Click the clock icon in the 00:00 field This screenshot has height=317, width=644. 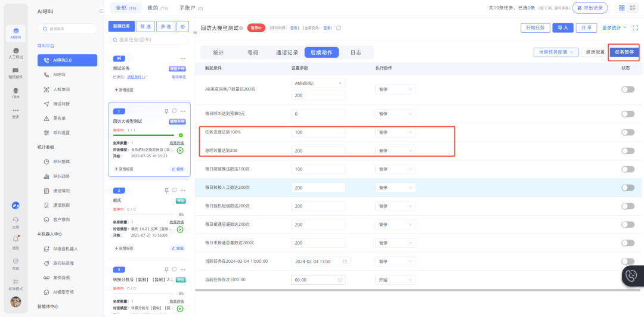[x=340, y=279]
